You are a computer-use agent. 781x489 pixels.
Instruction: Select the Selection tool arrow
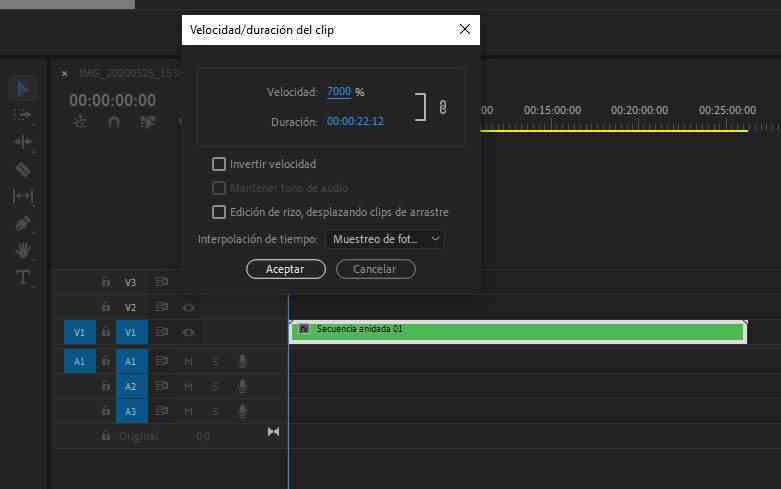pyautogui.click(x=23, y=89)
